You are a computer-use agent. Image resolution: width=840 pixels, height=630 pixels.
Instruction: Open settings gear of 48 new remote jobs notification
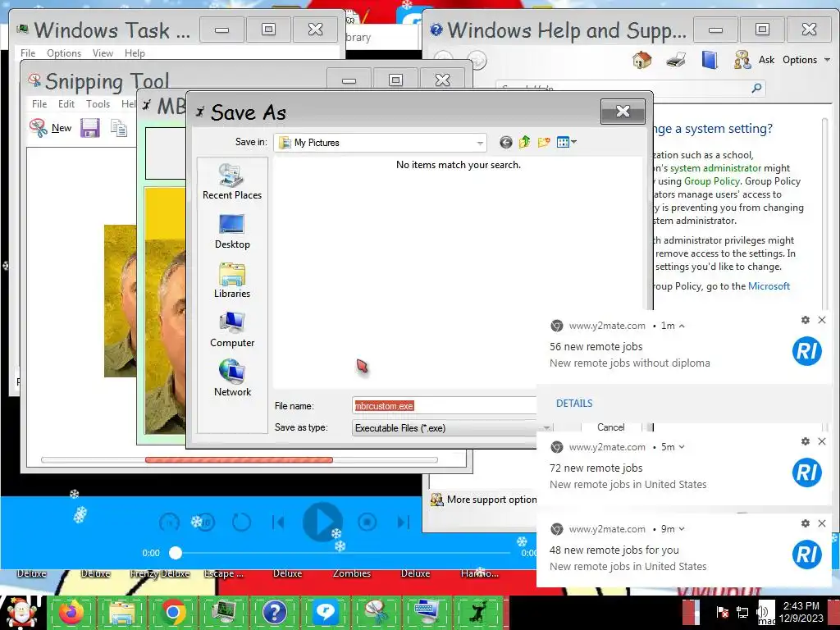click(805, 523)
